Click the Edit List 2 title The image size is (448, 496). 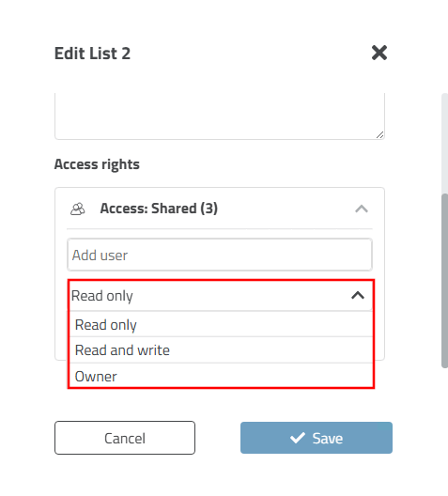tap(92, 54)
